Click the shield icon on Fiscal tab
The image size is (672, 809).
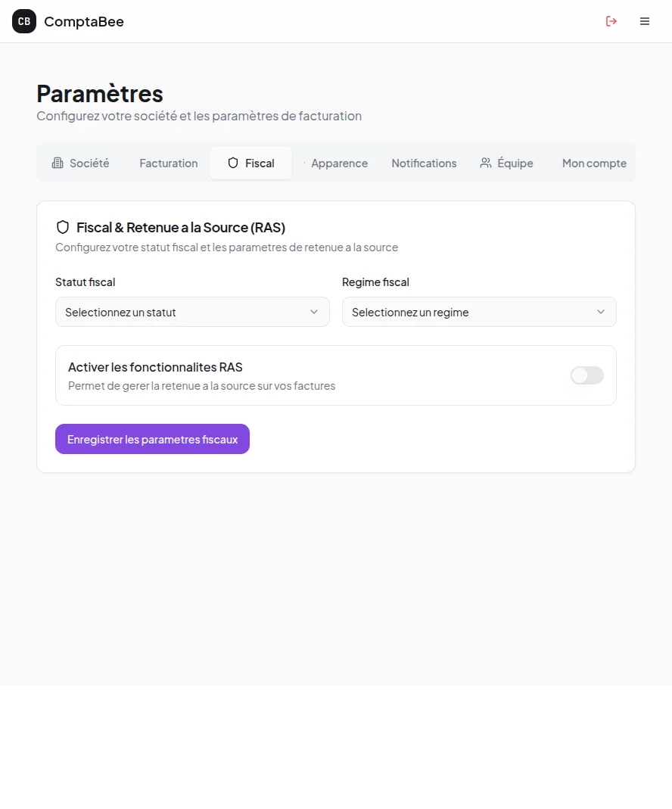coord(233,163)
